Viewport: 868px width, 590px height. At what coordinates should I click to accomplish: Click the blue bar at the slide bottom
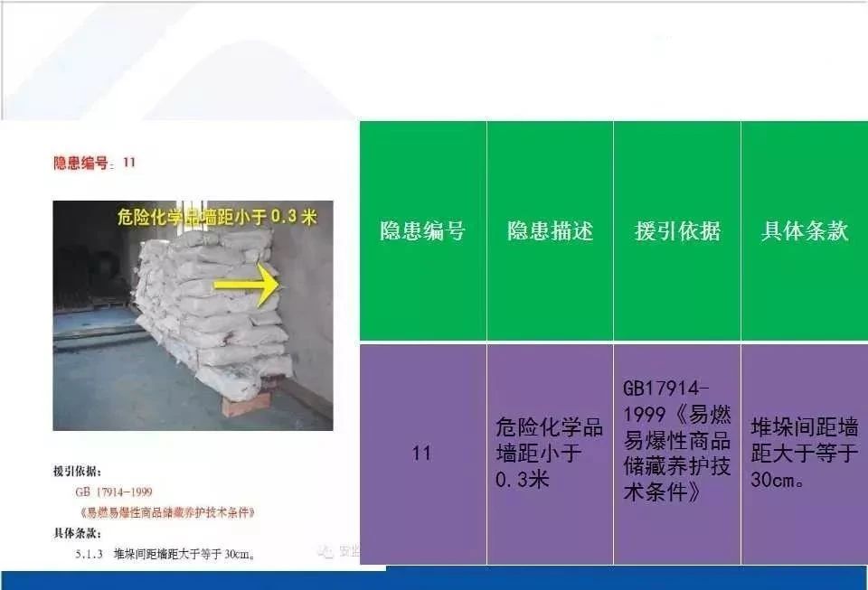click(x=434, y=579)
